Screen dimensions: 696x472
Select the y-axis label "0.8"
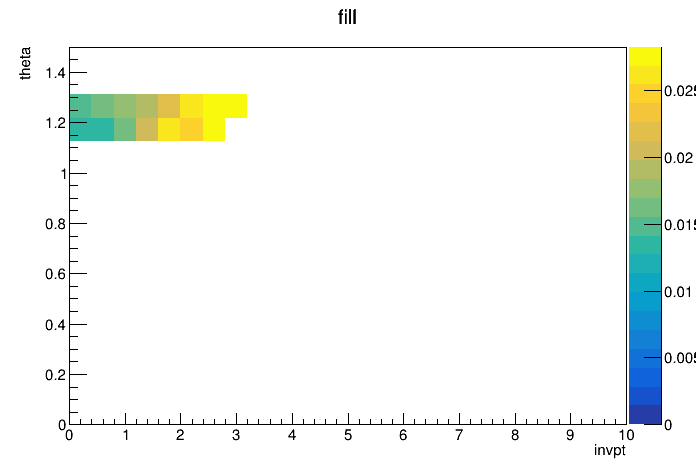click(x=55, y=224)
